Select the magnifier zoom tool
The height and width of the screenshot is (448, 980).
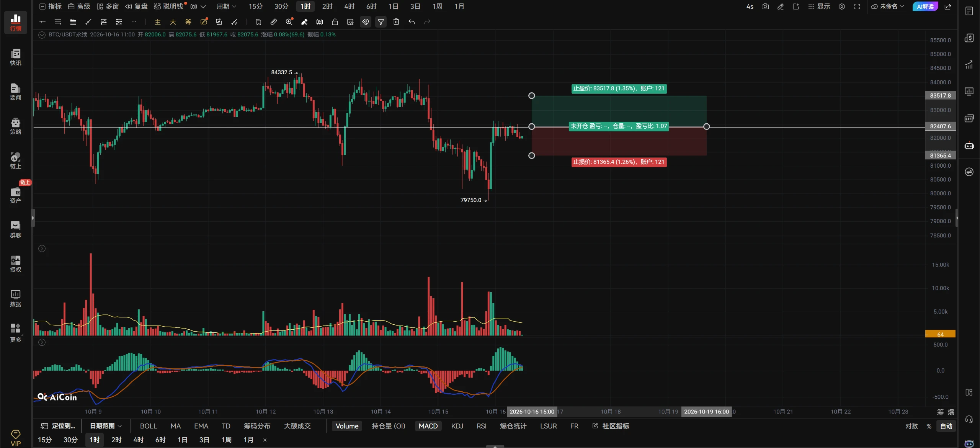(x=289, y=22)
